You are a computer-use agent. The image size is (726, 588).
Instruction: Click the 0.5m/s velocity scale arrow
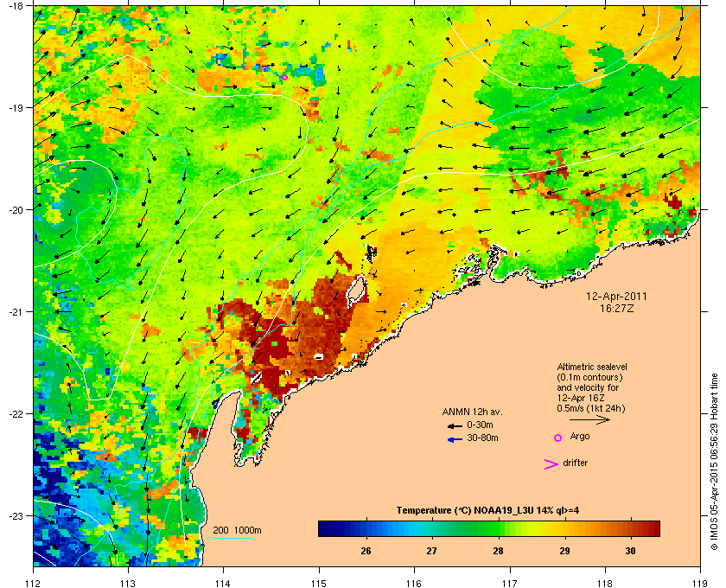tap(589, 419)
